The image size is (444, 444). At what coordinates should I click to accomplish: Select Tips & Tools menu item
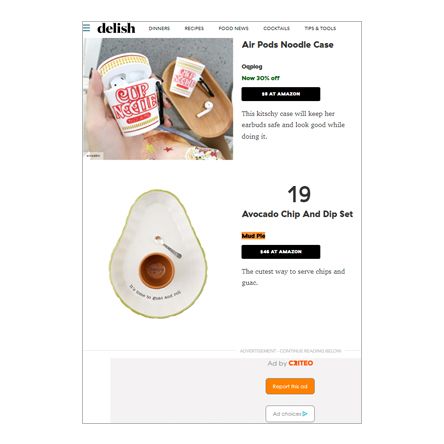pos(320,29)
